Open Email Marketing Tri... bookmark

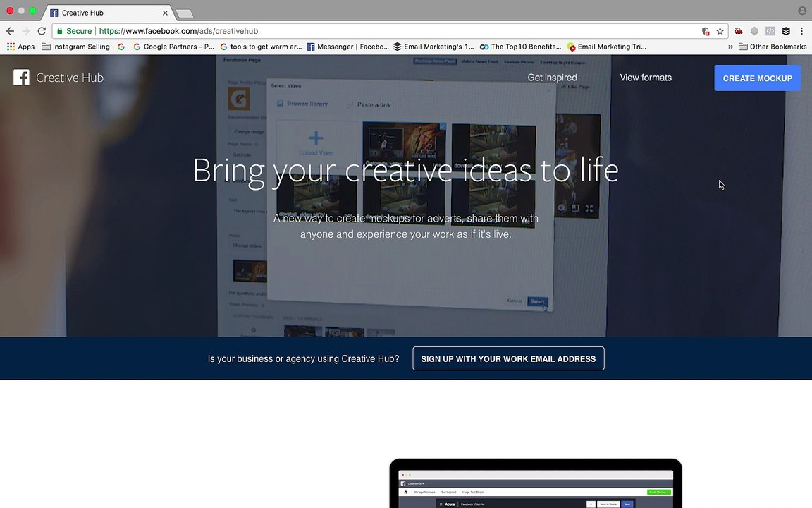pos(606,47)
